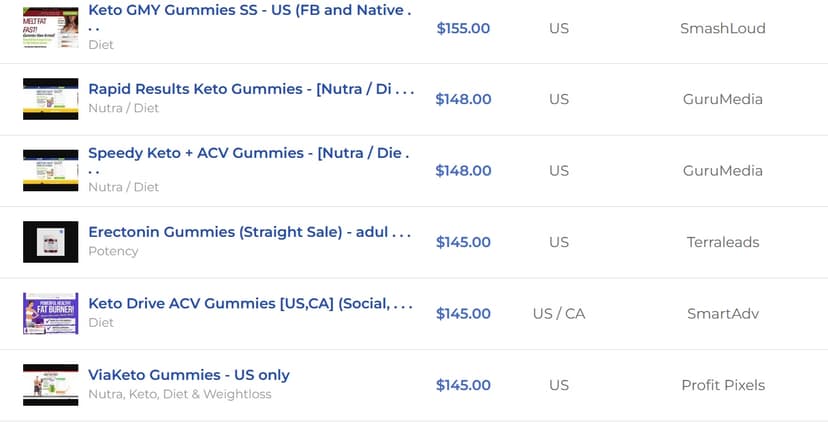The height and width of the screenshot is (422, 828).
Task: Select the Erectonin Gummies product thumbnail
Action: click(x=51, y=242)
